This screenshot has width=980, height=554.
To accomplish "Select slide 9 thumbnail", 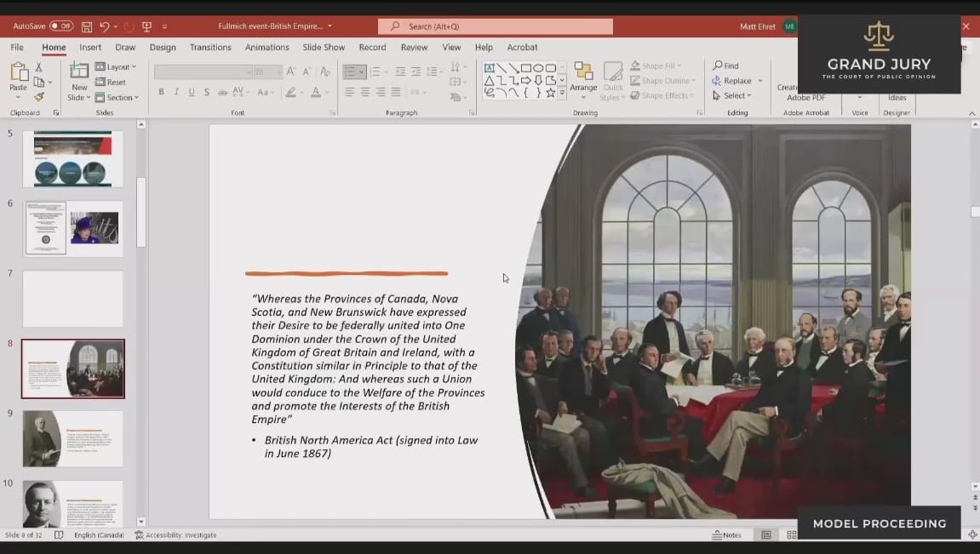I will pos(73,438).
